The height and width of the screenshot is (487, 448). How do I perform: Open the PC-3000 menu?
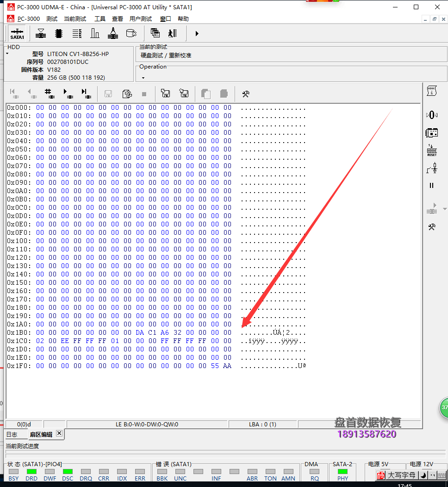pyautogui.click(x=29, y=19)
